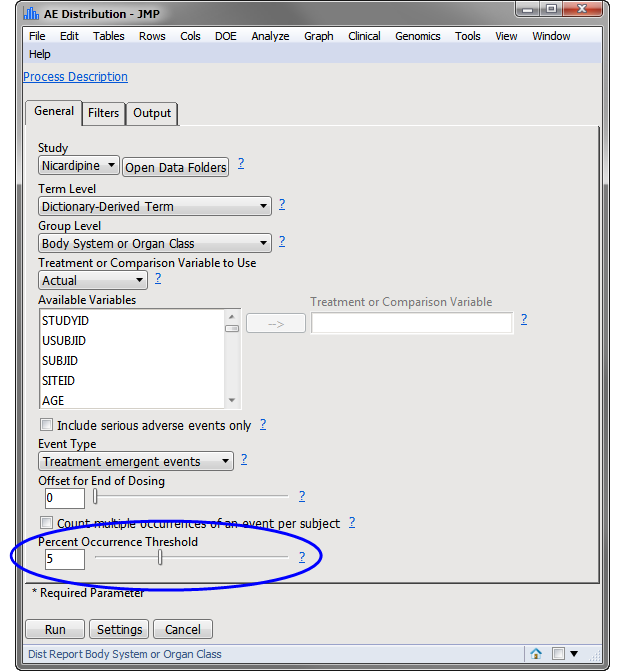Click the Offset for End of Dosing slider
This screenshot has width=630, height=671.
191,496
